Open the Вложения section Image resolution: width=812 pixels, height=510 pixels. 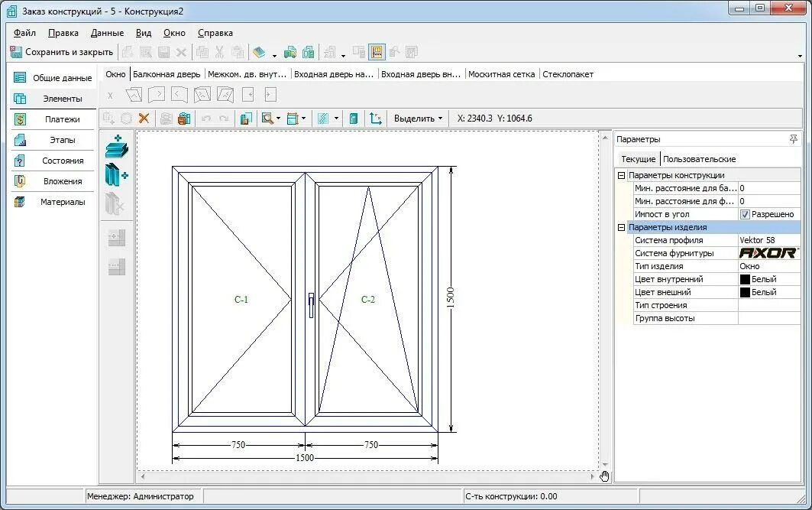[52, 181]
